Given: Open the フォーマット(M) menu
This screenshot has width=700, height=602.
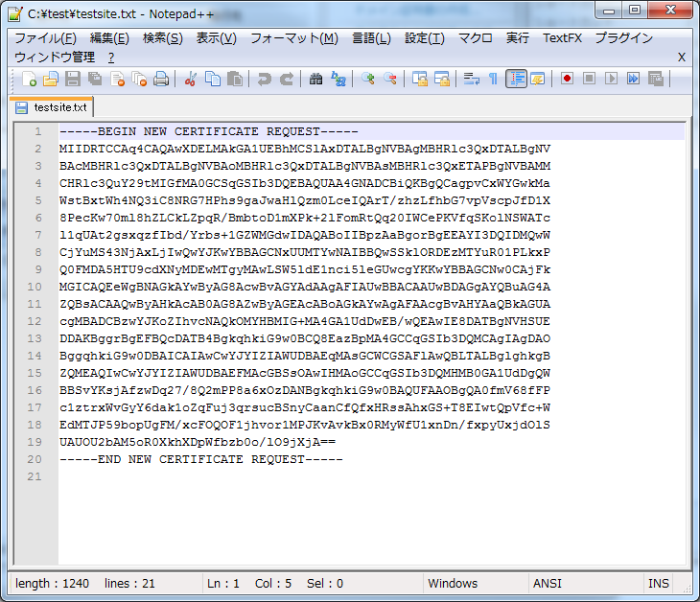Looking at the screenshot, I should pos(294,38).
